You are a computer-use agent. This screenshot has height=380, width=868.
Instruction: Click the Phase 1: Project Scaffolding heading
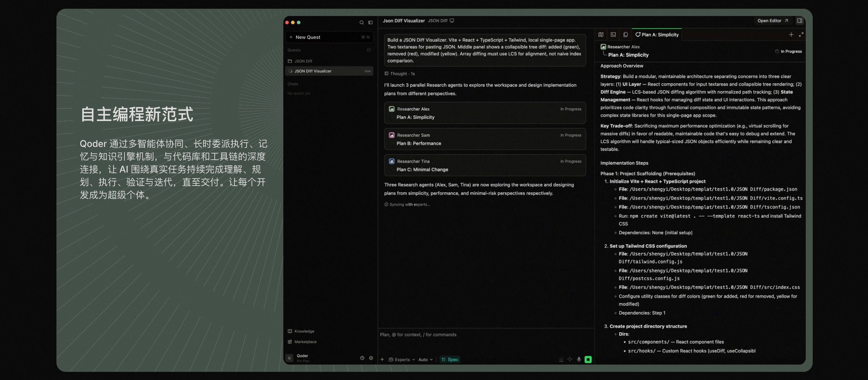648,174
